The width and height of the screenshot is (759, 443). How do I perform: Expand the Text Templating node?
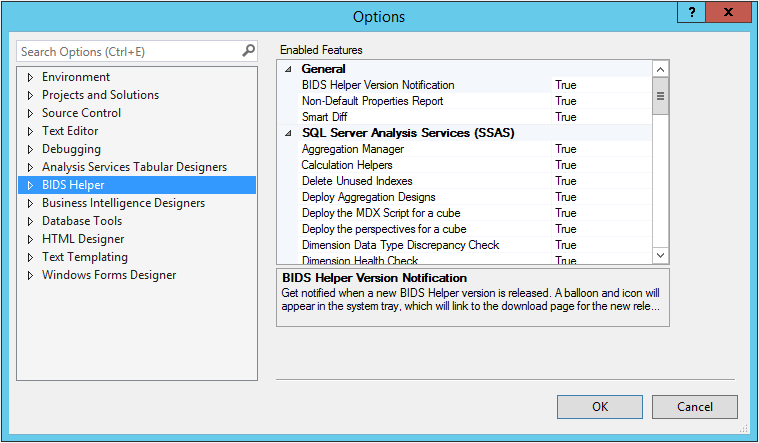(x=30, y=257)
